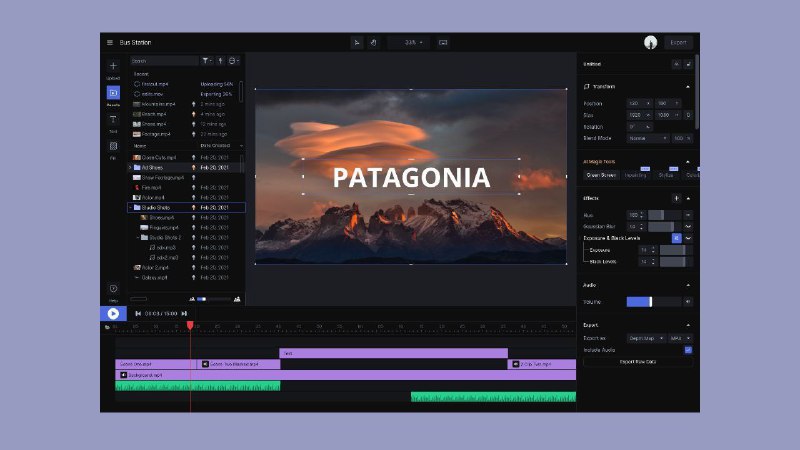This screenshot has height=450, width=800.
Task: Open the hamburger menu beside Bus Station
Action: [x=110, y=42]
